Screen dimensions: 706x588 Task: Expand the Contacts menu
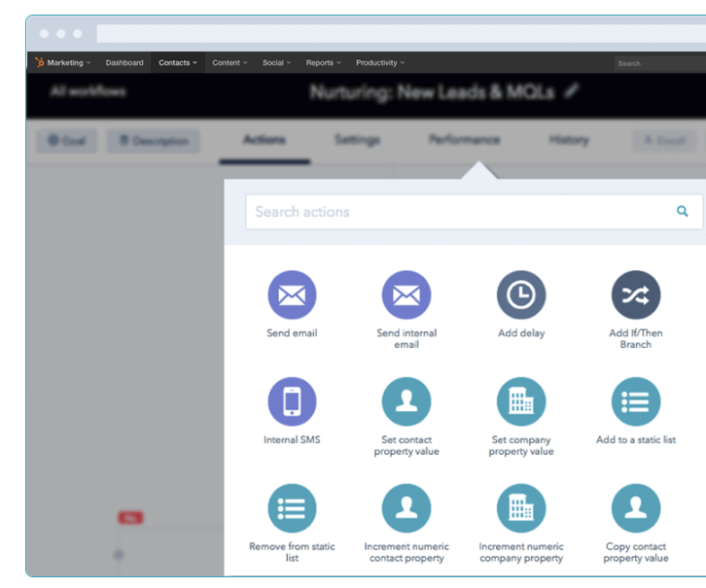(x=177, y=63)
